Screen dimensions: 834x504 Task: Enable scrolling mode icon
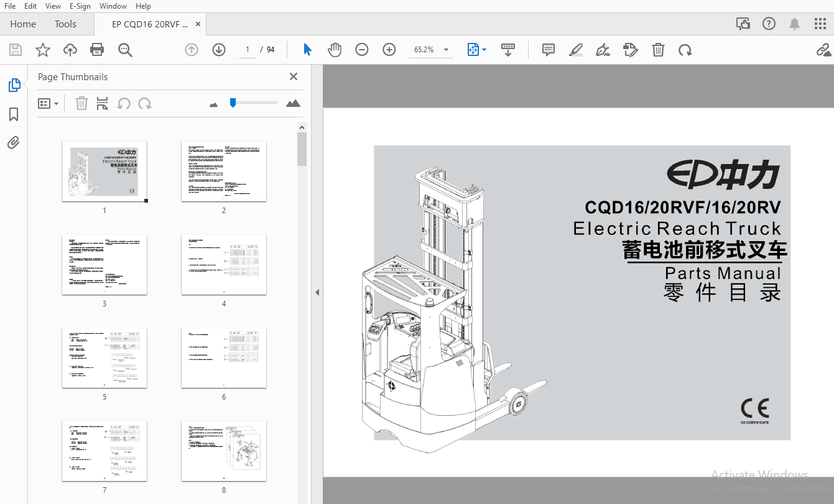[508, 50]
